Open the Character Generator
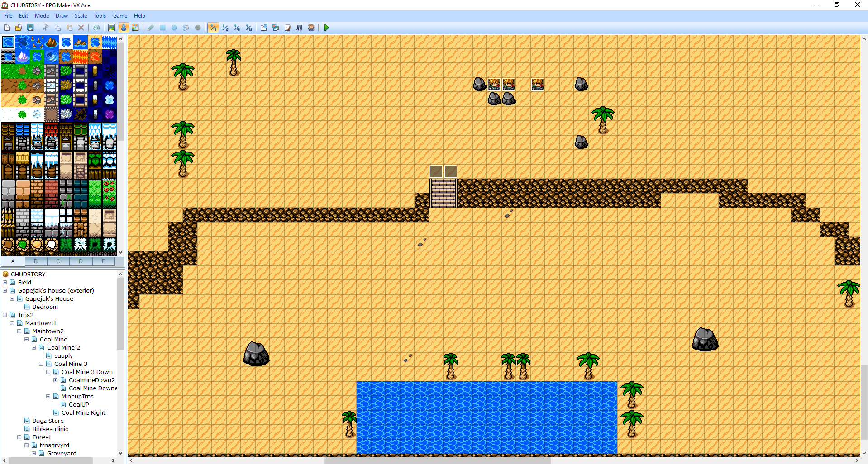Image resolution: width=868 pixels, height=464 pixels. pyautogui.click(x=311, y=28)
